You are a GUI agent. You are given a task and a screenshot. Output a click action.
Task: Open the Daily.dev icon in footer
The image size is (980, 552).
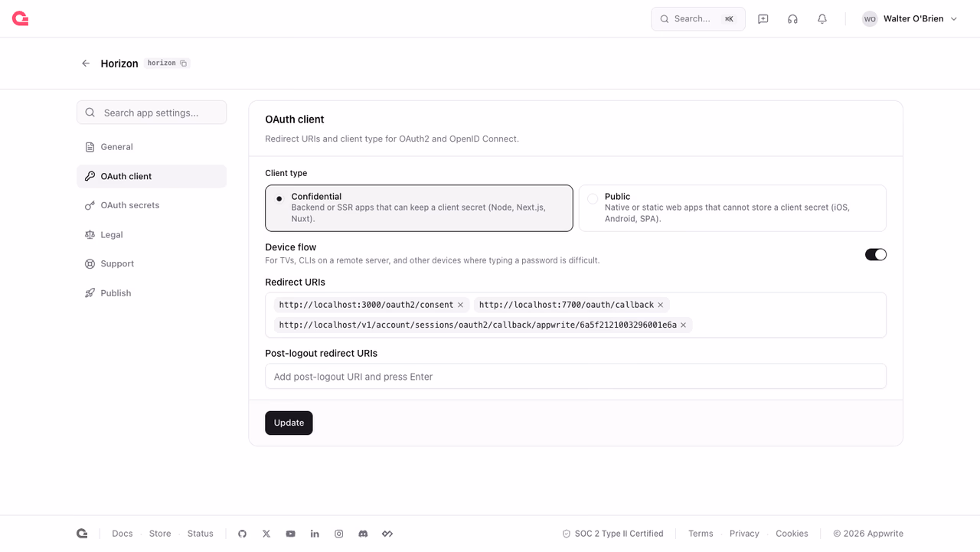[x=387, y=534]
